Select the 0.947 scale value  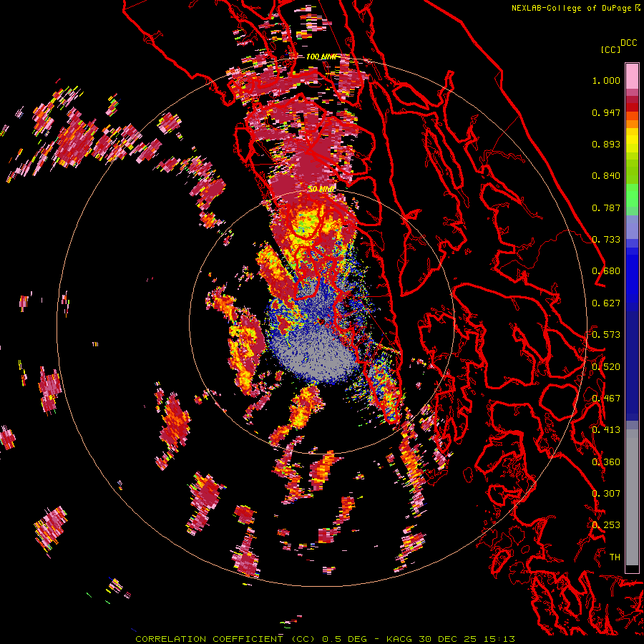coord(606,112)
